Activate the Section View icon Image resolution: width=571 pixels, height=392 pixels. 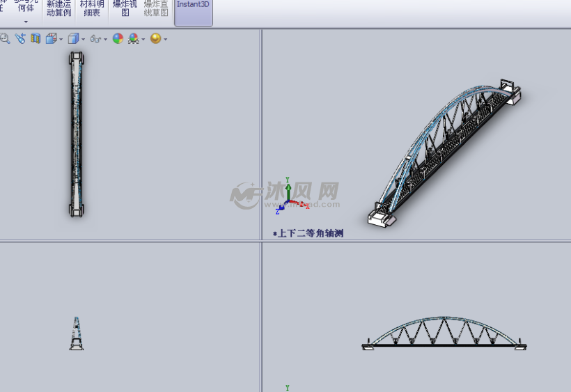point(36,38)
